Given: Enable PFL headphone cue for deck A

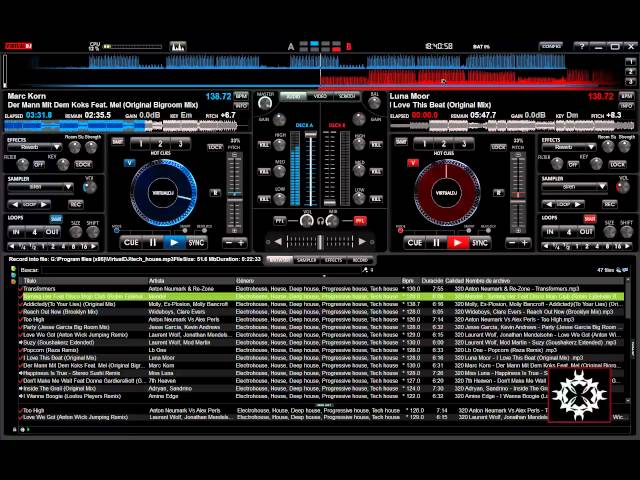Looking at the screenshot, I should [x=280, y=221].
